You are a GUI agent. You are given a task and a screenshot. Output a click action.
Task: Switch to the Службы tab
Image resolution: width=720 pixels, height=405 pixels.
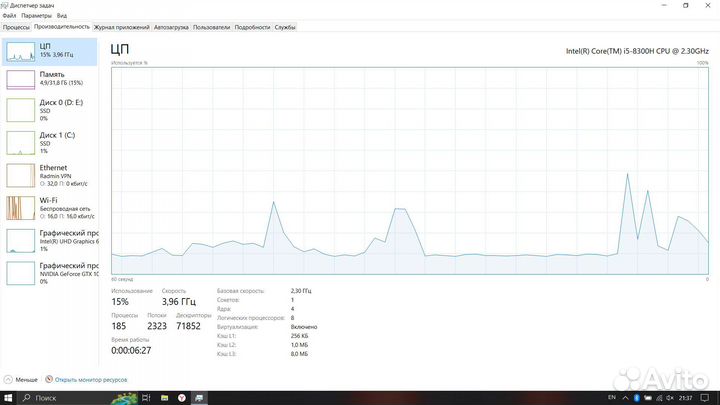[x=285, y=27]
